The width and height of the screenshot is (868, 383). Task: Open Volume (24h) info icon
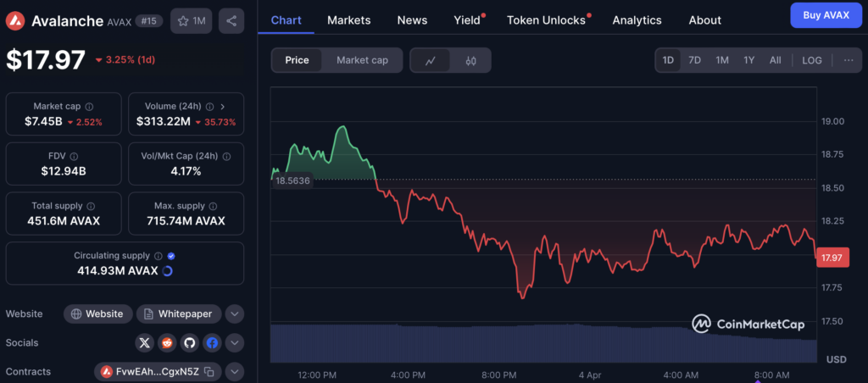tap(210, 106)
